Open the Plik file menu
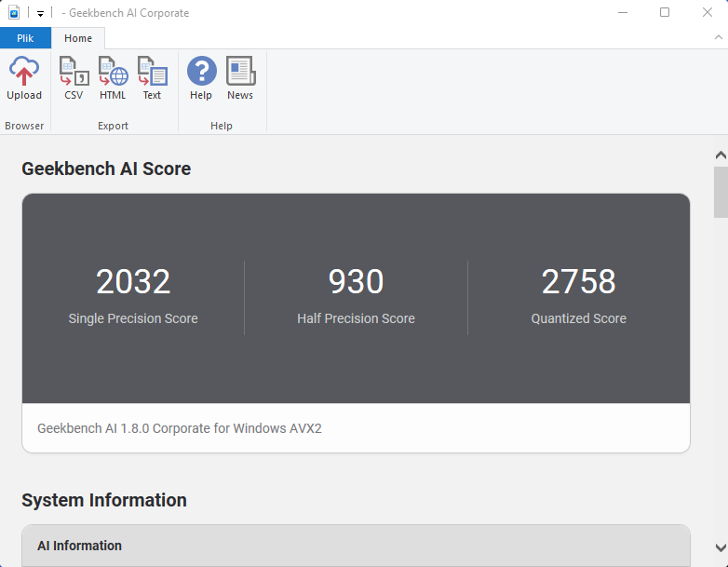 pyautogui.click(x=25, y=38)
